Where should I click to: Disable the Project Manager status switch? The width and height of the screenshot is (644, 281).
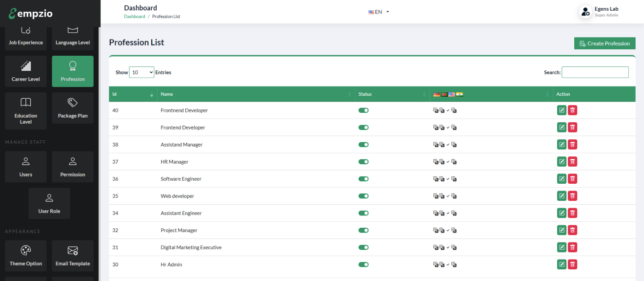coord(363,230)
